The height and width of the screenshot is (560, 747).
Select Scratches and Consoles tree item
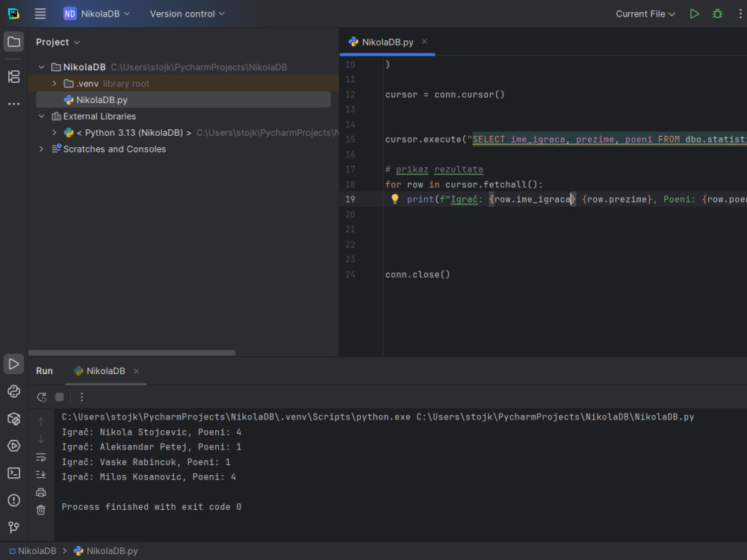pos(109,149)
